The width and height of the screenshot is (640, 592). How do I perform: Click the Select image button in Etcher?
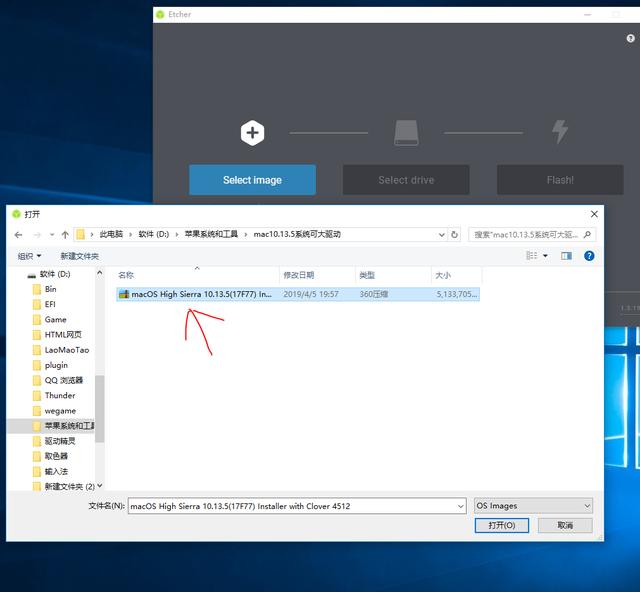[x=252, y=180]
